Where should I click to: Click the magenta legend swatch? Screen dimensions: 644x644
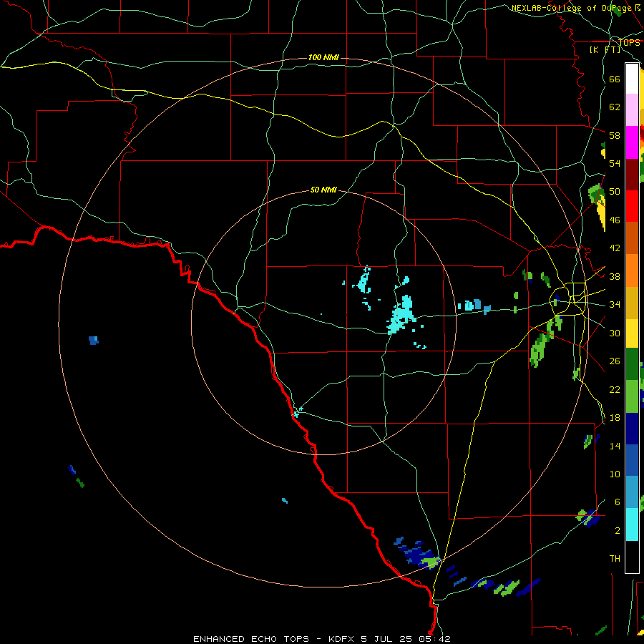coord(632,142)
